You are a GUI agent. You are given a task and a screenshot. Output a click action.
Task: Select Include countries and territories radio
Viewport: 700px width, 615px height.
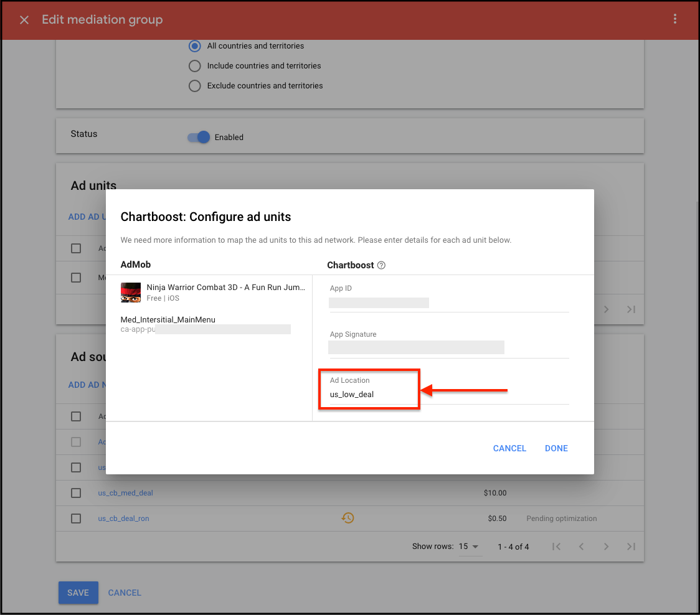(x=195, y=66)
